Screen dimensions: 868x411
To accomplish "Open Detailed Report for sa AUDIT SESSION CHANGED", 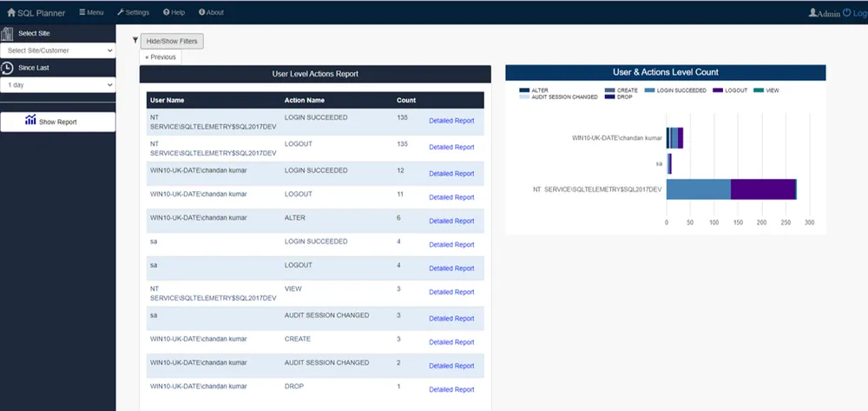I will point(451,319).
